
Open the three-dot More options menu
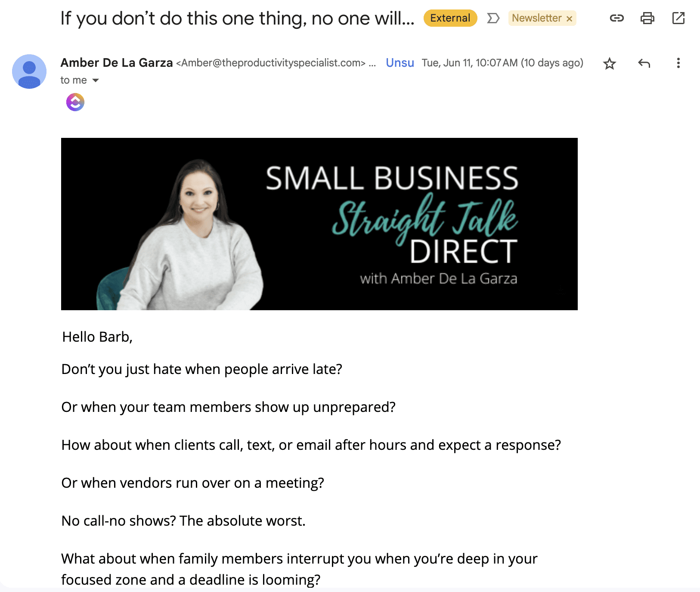[678, 63]
